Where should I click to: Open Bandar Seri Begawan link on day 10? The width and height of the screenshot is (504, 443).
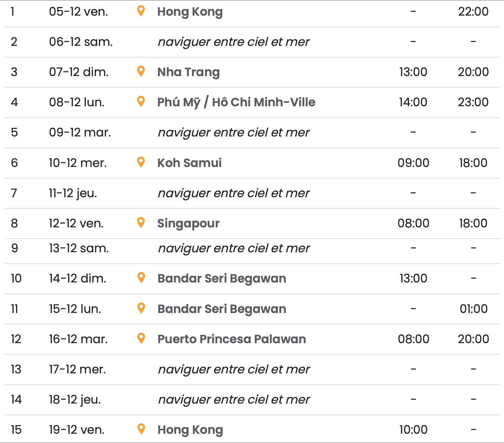point(222,278)
